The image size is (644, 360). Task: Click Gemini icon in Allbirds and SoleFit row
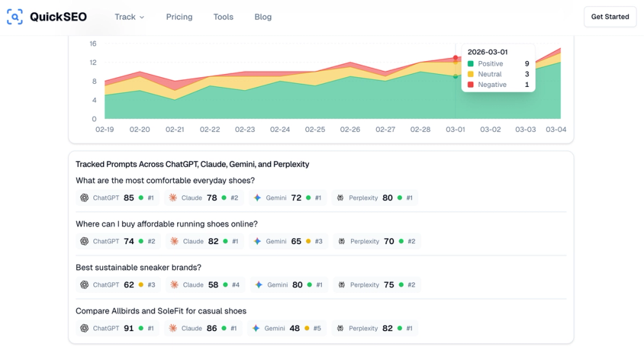click(x=256, y=328)
